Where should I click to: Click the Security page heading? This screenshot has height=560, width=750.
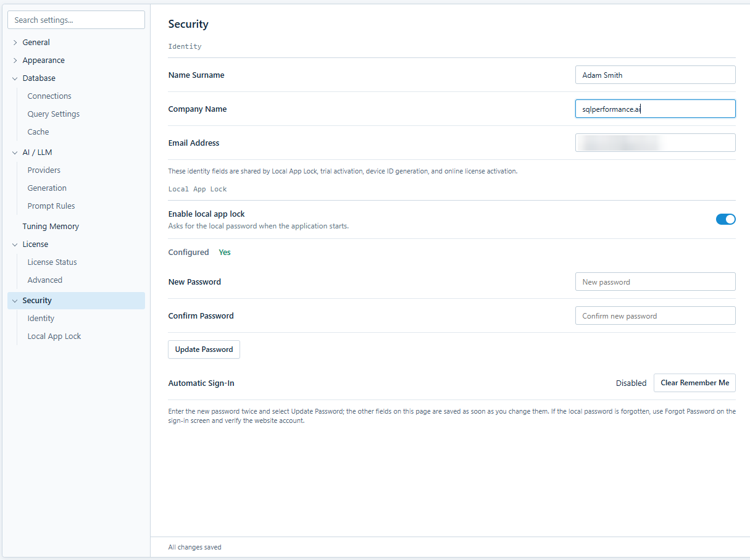tap(188, 24)
